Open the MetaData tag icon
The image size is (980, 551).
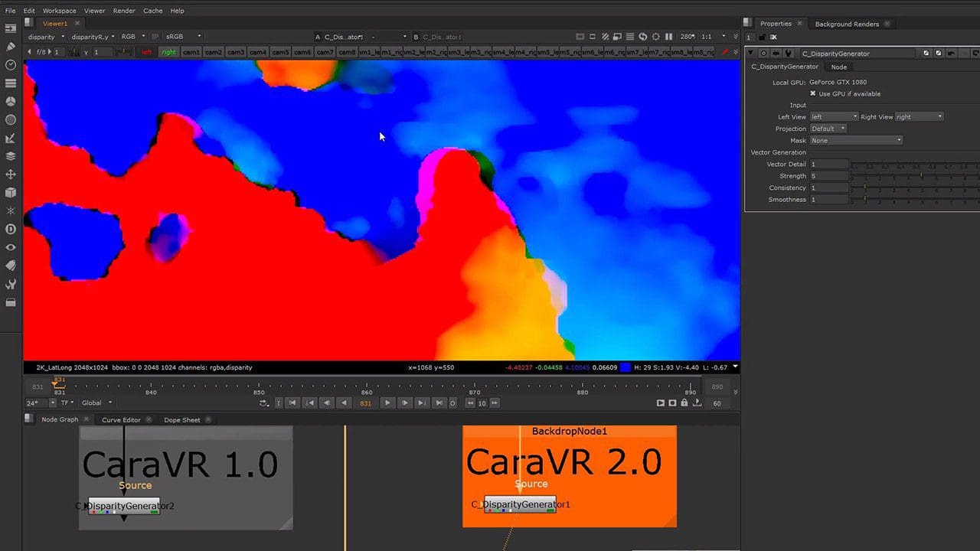point(11,266)
